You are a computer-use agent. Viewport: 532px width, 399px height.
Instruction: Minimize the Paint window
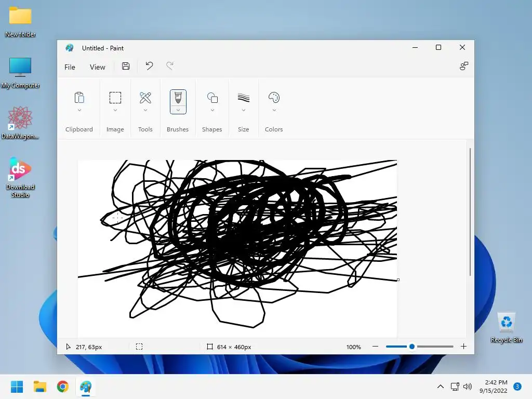[415, 47]
